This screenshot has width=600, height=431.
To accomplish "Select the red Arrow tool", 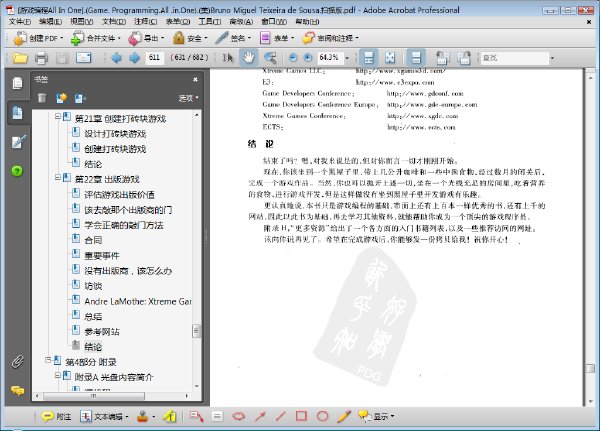I will [x=260, y=416].
